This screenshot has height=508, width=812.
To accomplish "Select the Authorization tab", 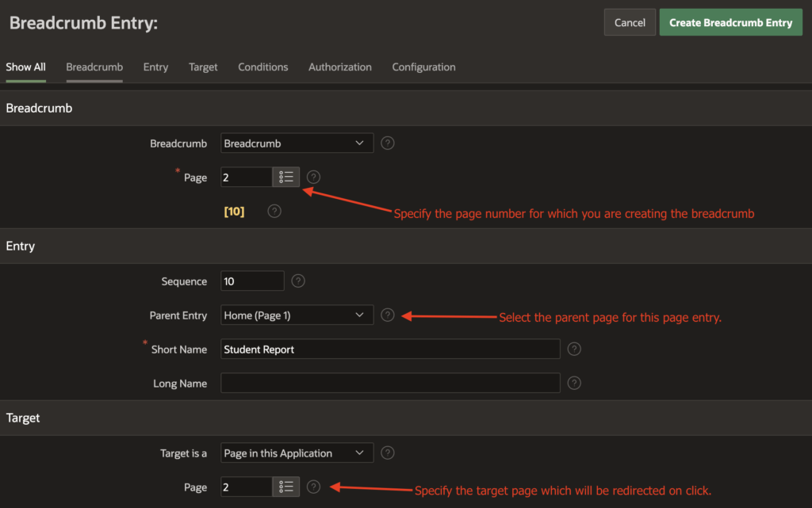I will [339, 67].
